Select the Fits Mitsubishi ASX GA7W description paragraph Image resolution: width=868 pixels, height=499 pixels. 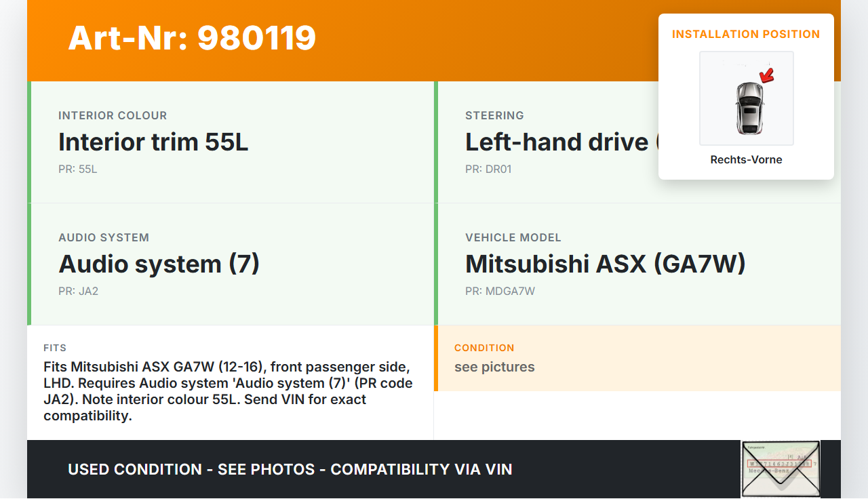229,391
